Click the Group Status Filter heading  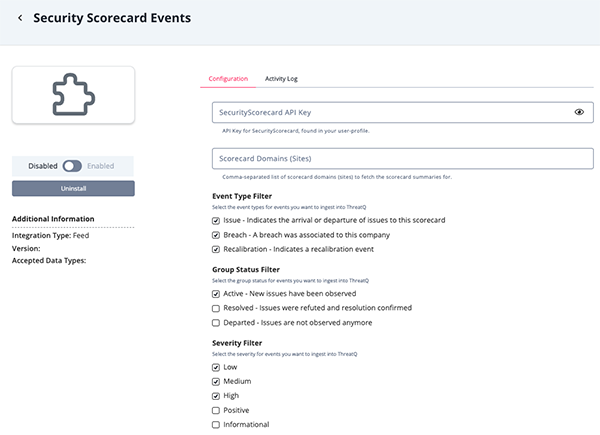(246, 270)
